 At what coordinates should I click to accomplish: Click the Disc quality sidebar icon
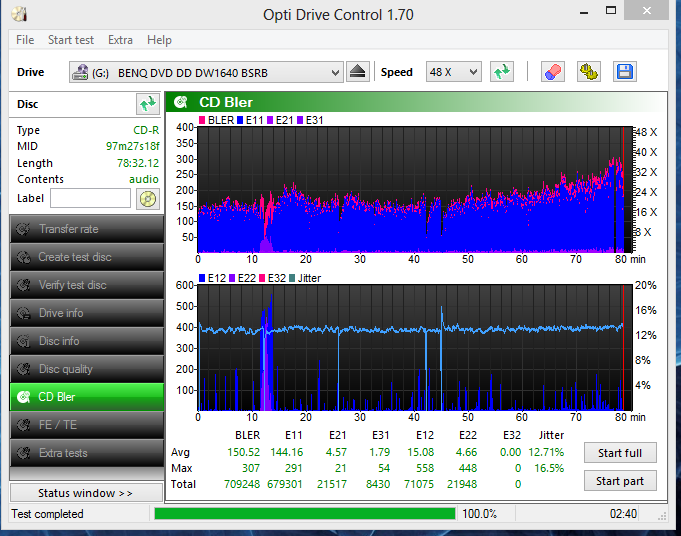point(23,369)
